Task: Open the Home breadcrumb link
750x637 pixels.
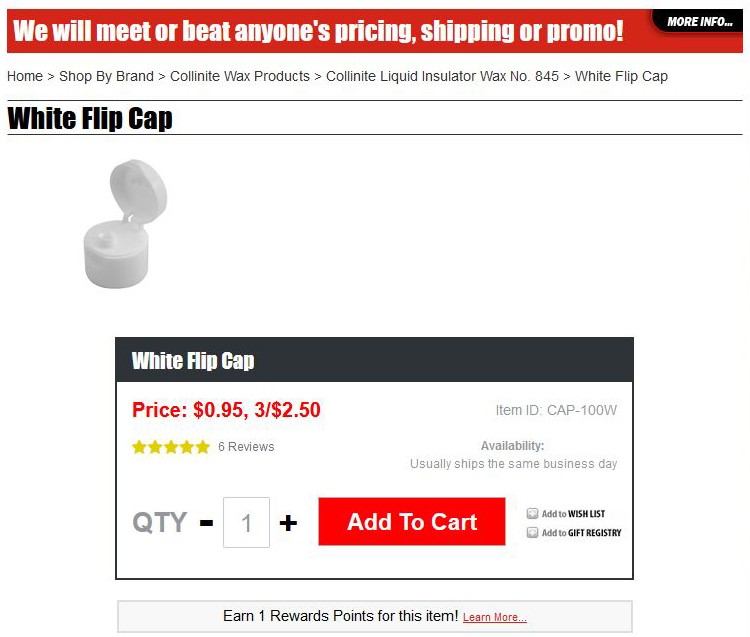Action: [25, 76]
